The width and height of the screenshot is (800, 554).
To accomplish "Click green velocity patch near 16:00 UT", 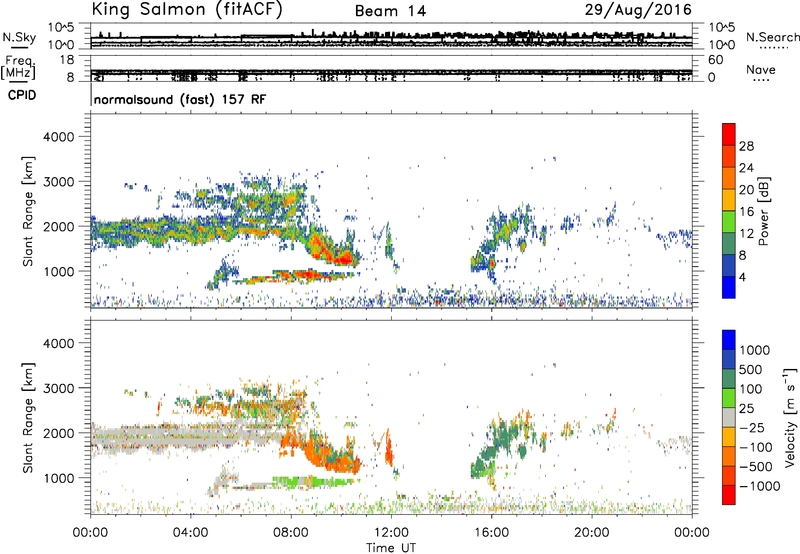I will pyautogui.click(x=505, y=431).
